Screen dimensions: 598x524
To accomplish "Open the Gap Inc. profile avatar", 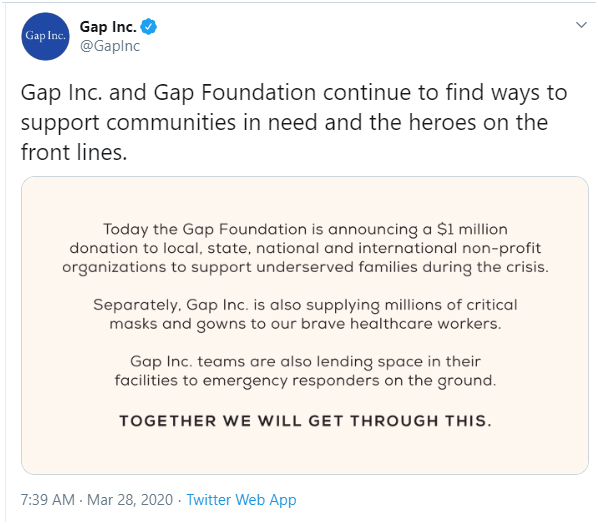I will coord(45,36).
